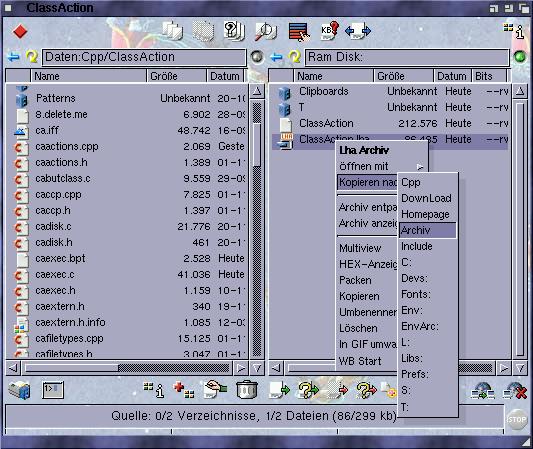
Task: Click the left panel scroll right arrow
Action: tap(241, 368)
